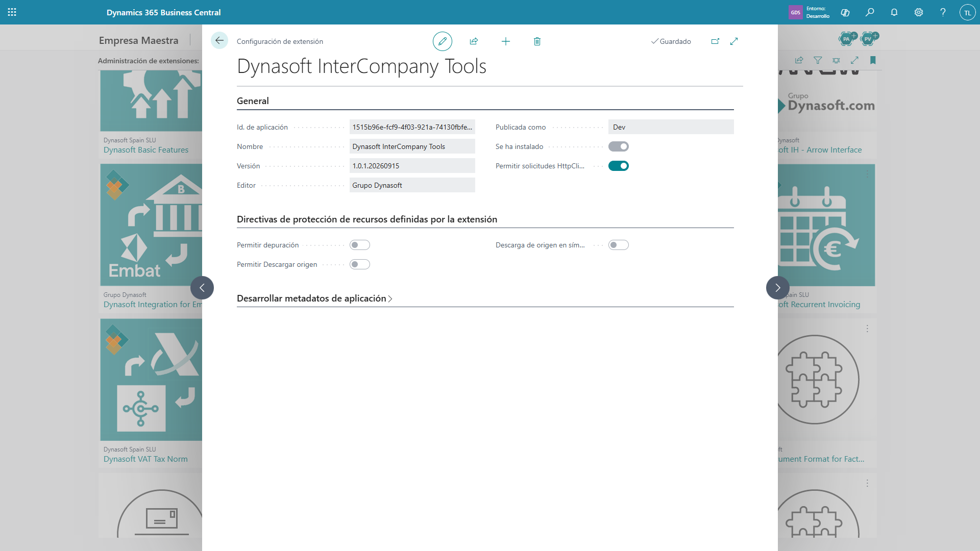Expand the dialog to full screen
Screen dimensions: 980x551
point(734,41)
